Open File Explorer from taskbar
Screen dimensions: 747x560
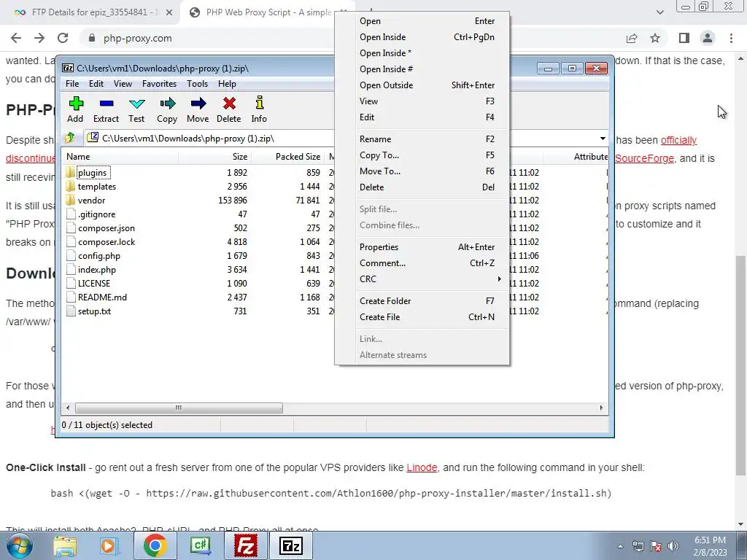[65, 545]
